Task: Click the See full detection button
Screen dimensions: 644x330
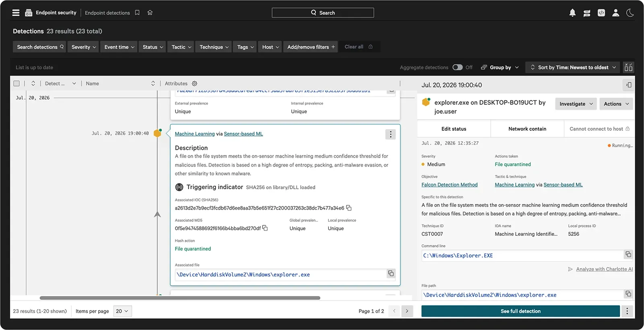Action: point(520,311)
